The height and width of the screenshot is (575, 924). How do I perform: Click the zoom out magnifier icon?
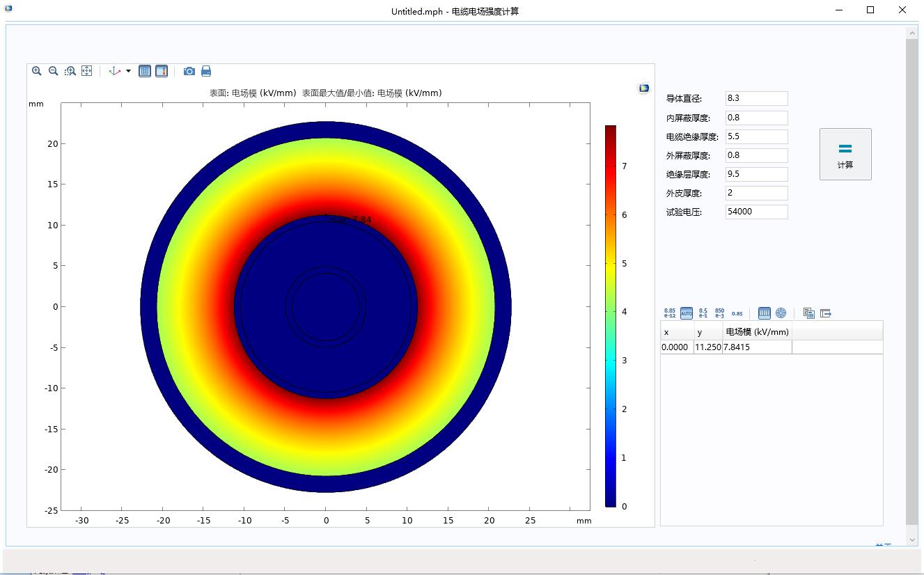coord(54,71)
